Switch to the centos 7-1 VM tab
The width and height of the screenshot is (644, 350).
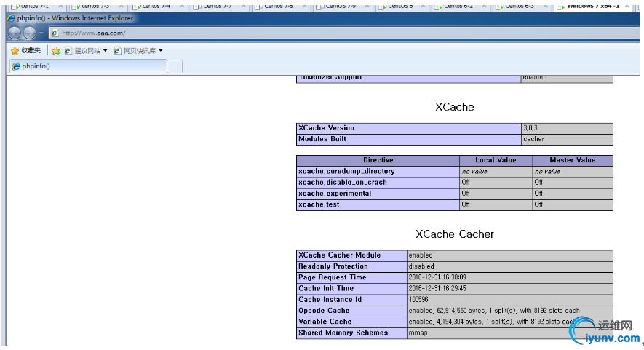pos(35,6)
